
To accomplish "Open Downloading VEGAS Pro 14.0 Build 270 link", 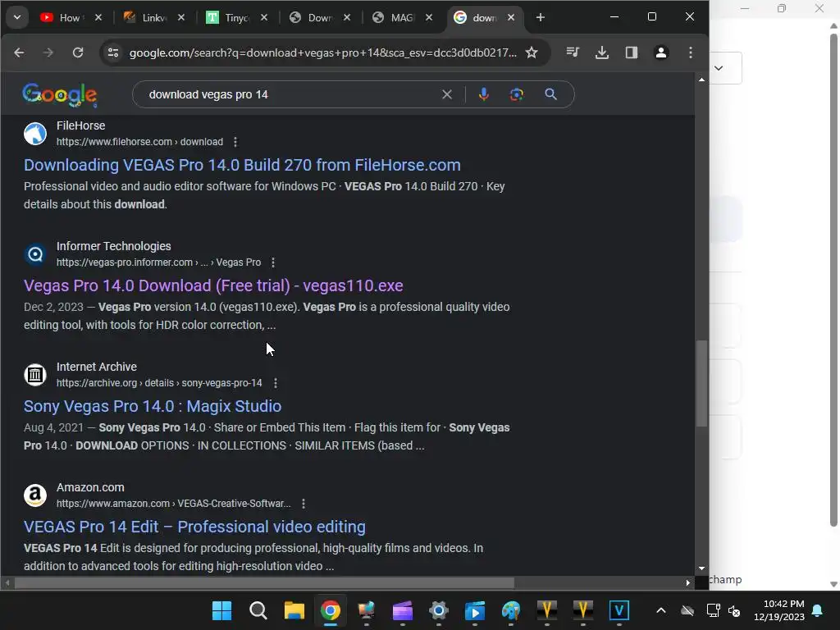I will (242, 165).
